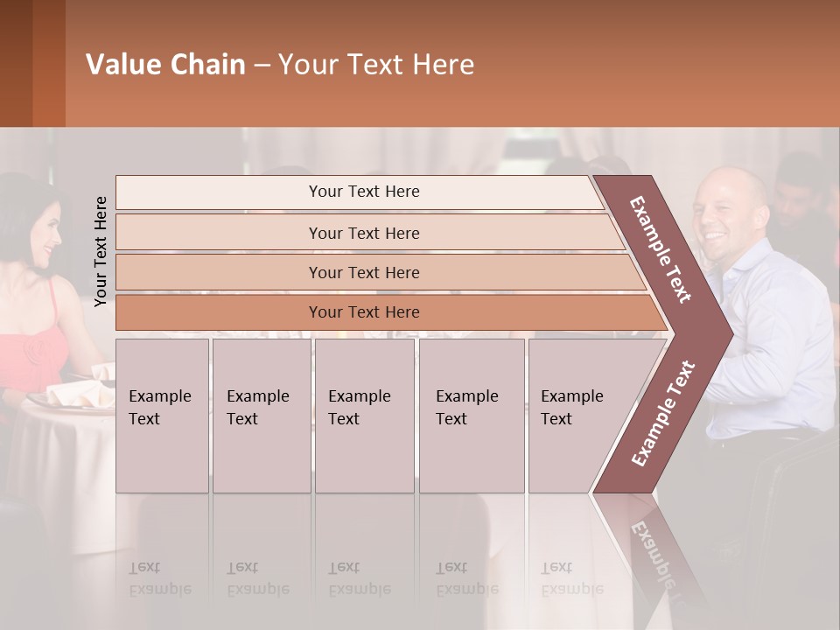Click the second "Your Text Here" bar

(x=363, y=233)
